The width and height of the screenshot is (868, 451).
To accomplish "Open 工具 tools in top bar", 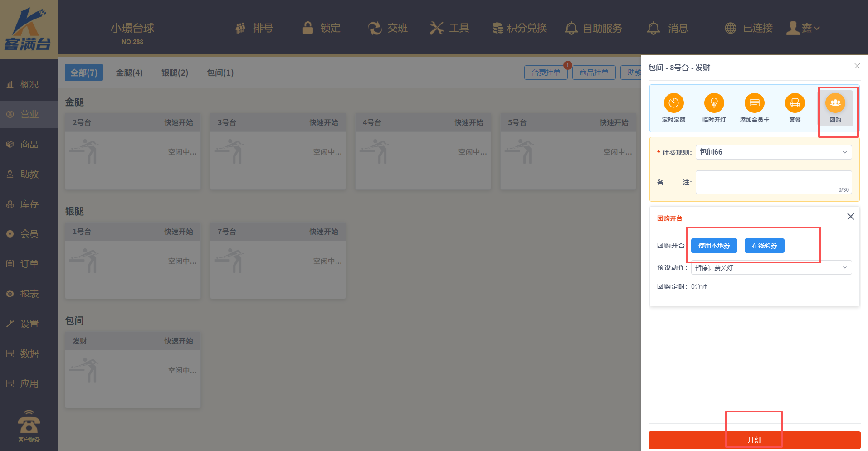I will (449, 28).
